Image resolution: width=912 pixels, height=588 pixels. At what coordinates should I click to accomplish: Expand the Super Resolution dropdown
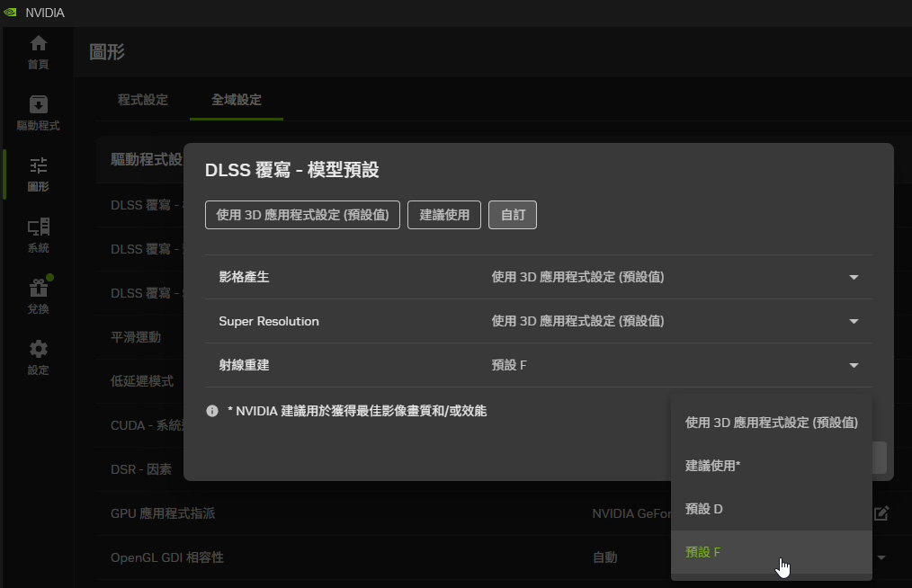point(854,322)
